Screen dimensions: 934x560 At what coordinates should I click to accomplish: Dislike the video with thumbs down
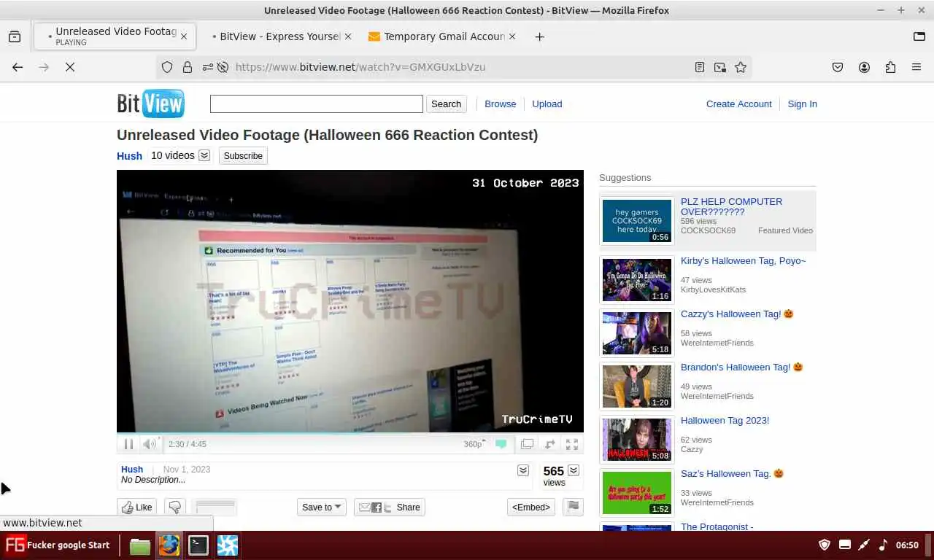[175, 507]
